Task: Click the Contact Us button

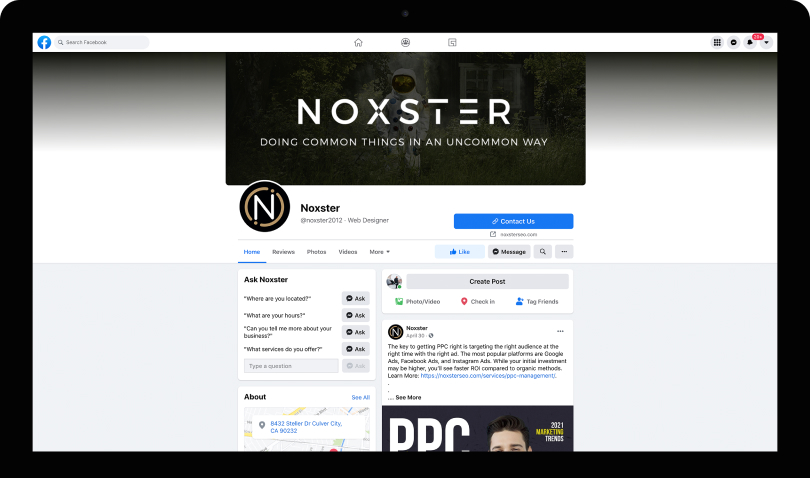Action: 513,221
